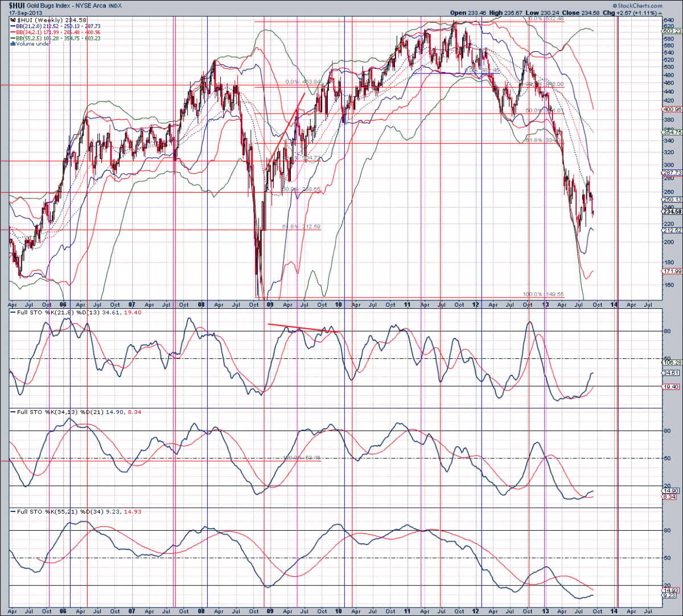Click the 603.23 green upper band tag
The height and width of the screenshot is (616, 683).
672,31
